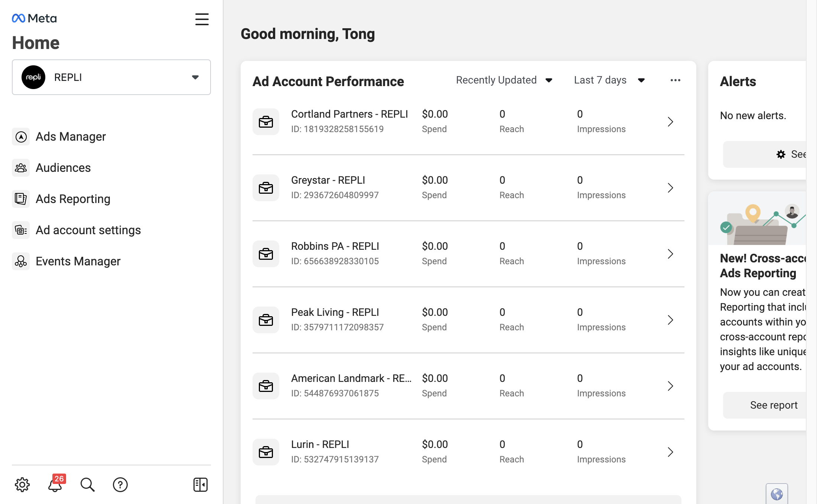Click ID 544876937061875 text
817x504 pixels.
tap(335, 393)
